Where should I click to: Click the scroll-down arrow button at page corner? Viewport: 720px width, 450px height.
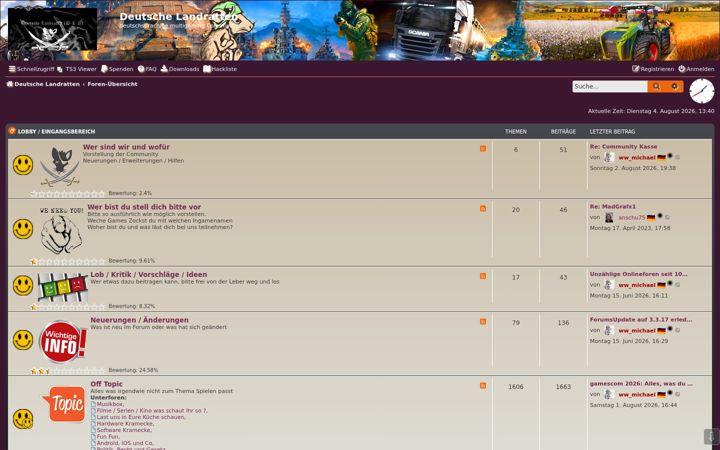click(x=711, y=437)
